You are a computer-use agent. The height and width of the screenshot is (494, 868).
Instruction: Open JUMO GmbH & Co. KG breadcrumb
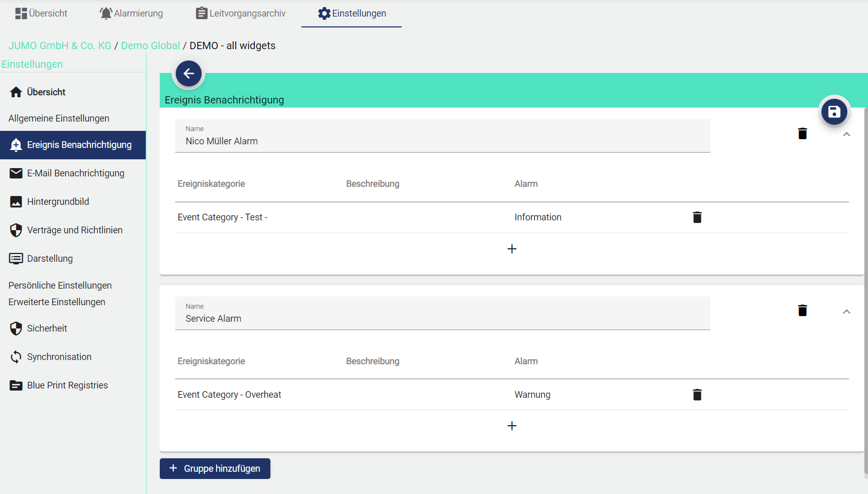coord(60,46)
